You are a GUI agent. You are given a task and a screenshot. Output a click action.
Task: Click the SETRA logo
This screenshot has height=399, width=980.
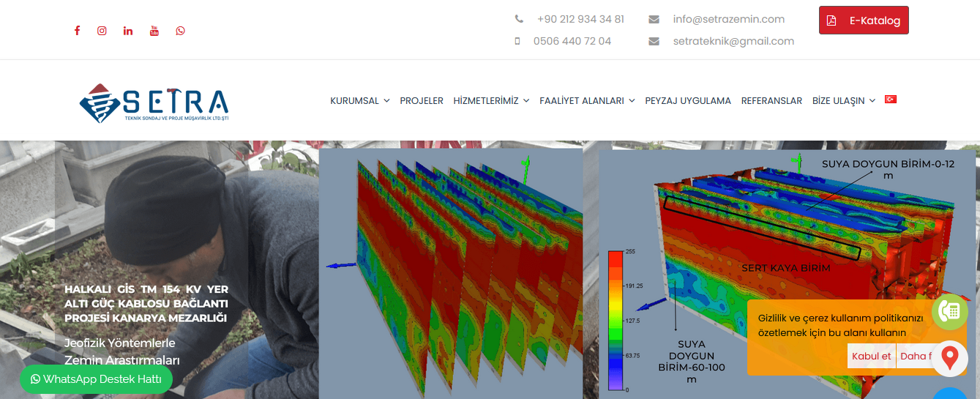click(154, 102)
